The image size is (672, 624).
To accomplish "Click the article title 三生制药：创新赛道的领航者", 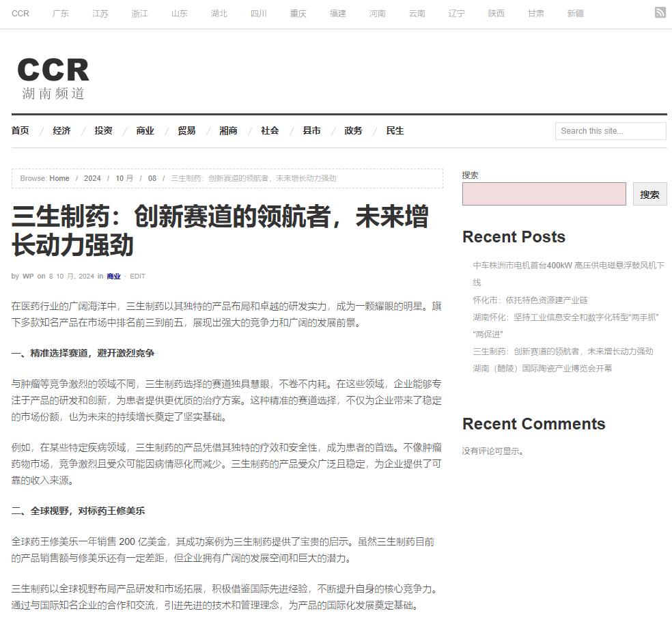I will (220, 231).
